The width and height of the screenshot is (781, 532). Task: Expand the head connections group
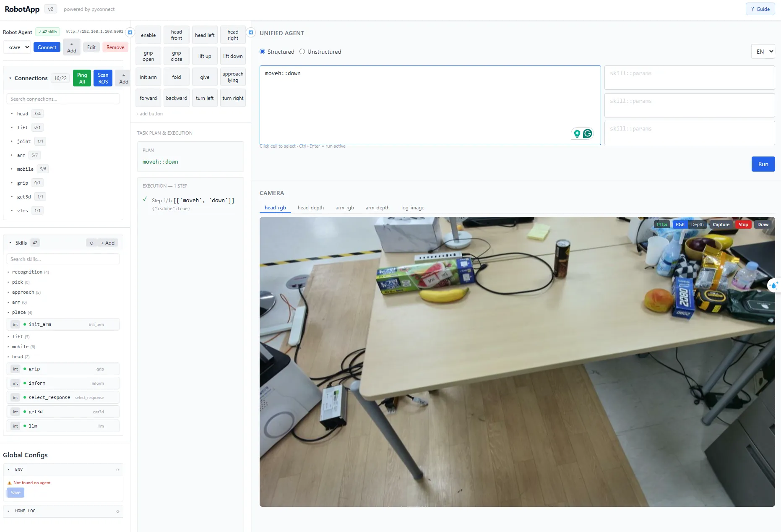coord(12,114)
